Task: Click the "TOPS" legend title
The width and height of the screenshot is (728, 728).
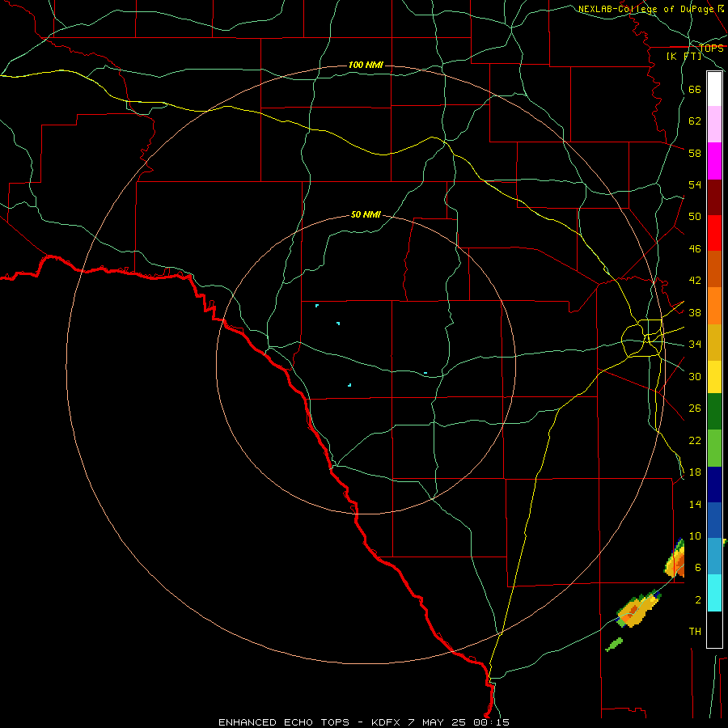Action: pyautogui.click(x=711, y=48)
